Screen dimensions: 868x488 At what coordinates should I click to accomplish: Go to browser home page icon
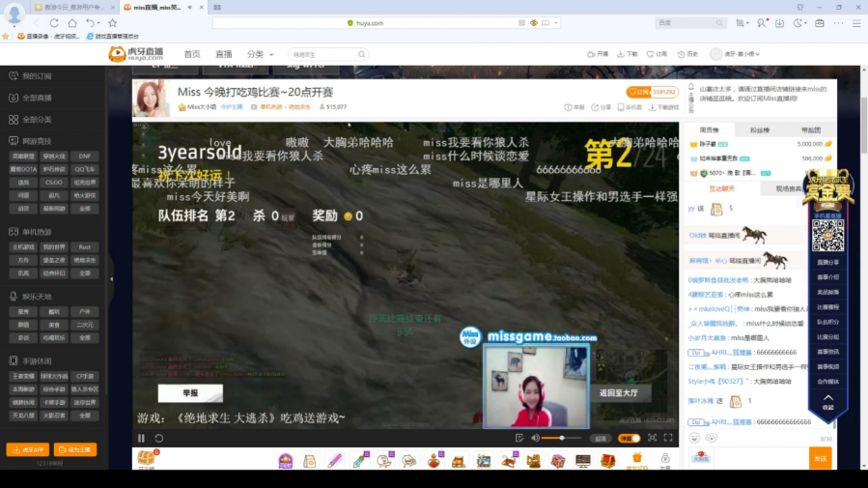coord(72,23)
